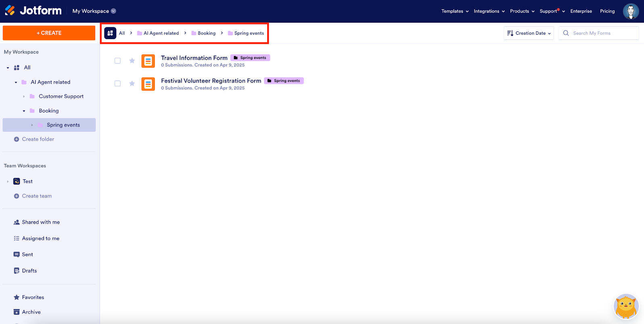The height and width of the screenshot is (324, 644).
Task: Select Customer Support folder label
Action: tap(61, 96)
